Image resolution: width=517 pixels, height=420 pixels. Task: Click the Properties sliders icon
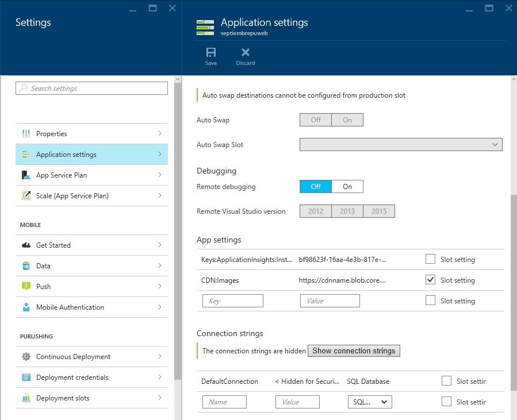click(x=26, y=133)
